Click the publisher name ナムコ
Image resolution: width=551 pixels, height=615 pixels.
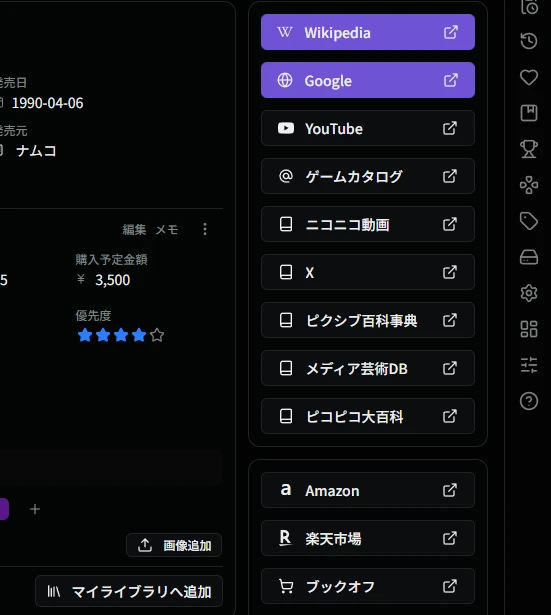36,151
